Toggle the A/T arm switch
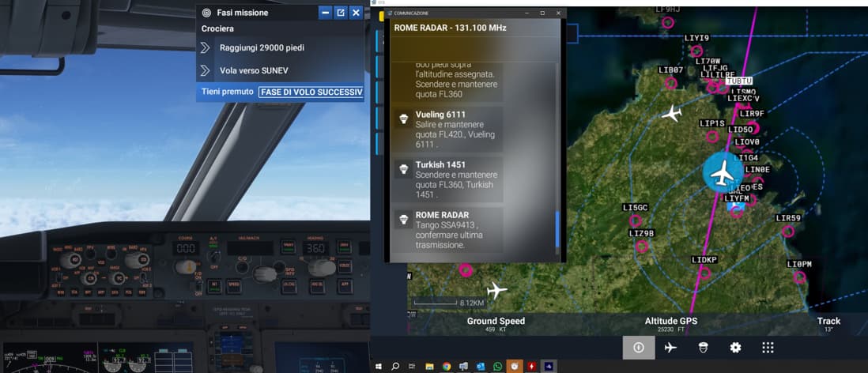 click(213, 257)
